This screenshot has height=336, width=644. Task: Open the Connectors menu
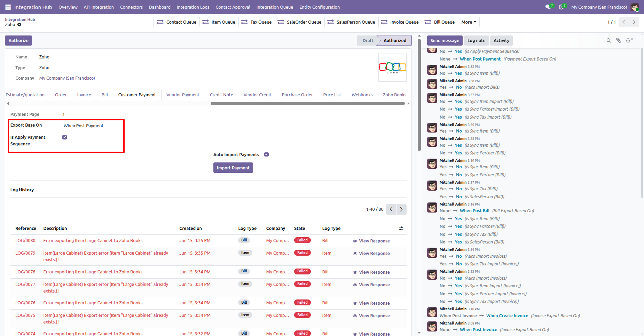[131, 7]
